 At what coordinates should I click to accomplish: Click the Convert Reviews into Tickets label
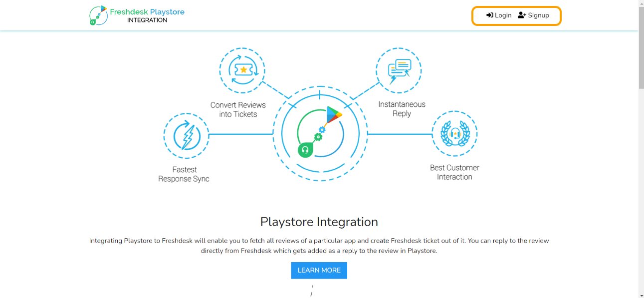(238, 109)
